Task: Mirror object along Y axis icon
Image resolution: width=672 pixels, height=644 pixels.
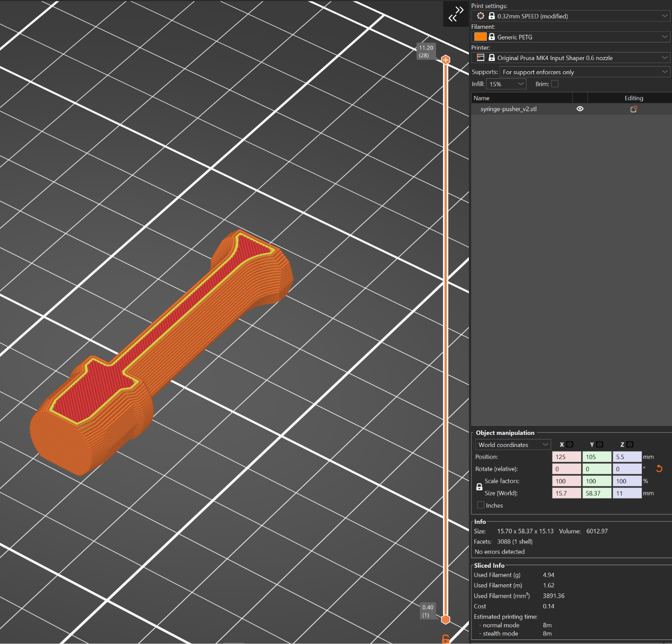Action: pos(600,444)
